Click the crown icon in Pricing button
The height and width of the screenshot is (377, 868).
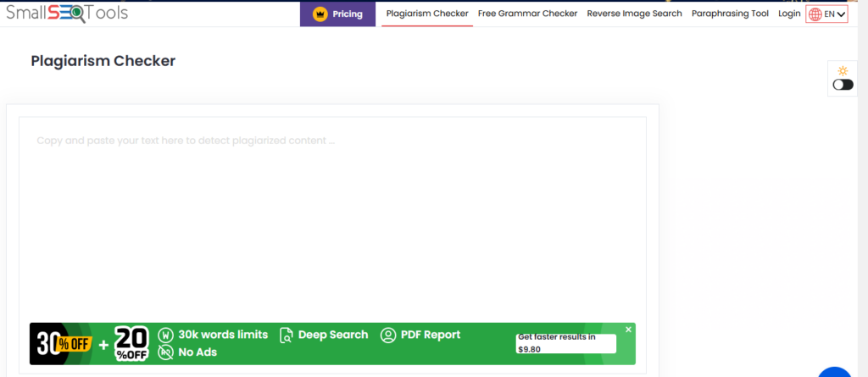click(320, 14)
